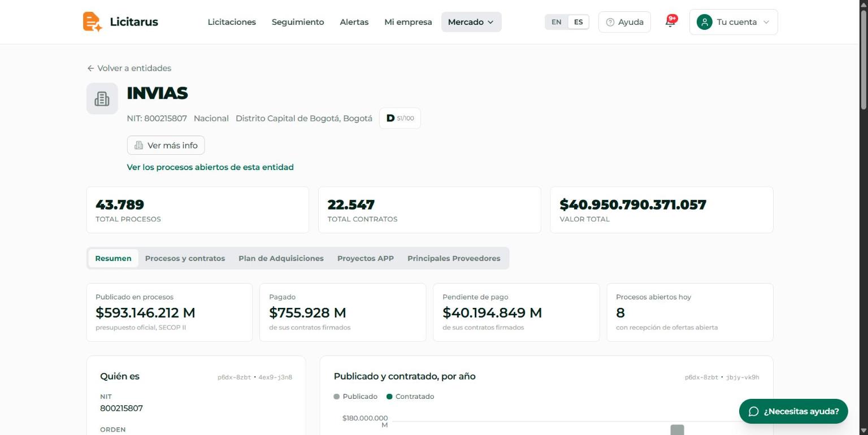Screen dimensions: 868x435
Task: Click the p6dx-8zbt · jbjy-vk9h dataset code
Action: [x=722, y=377]
